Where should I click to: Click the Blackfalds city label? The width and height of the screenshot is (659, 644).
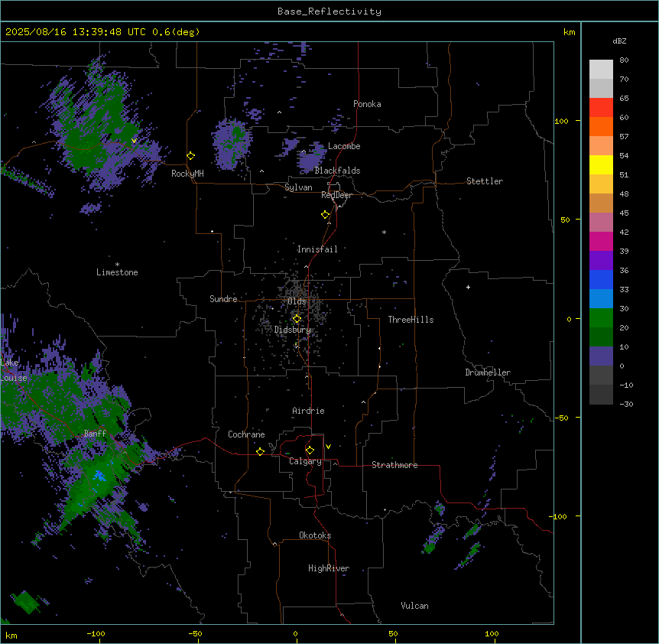pos(337,171)
